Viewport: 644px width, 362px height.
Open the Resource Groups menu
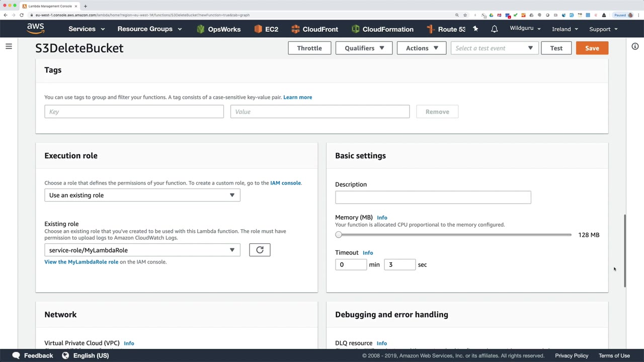click(x=149, y=29)
